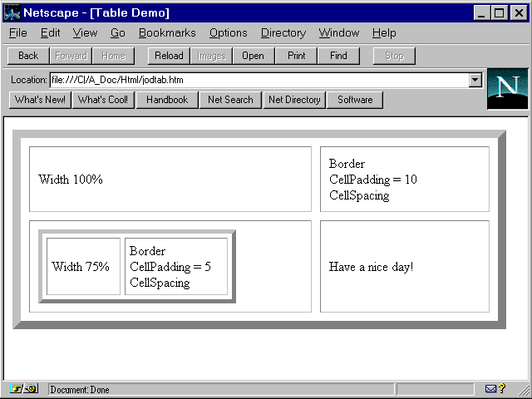Open the Handbook directory button

pyautogui.click(x=167, y=100)
